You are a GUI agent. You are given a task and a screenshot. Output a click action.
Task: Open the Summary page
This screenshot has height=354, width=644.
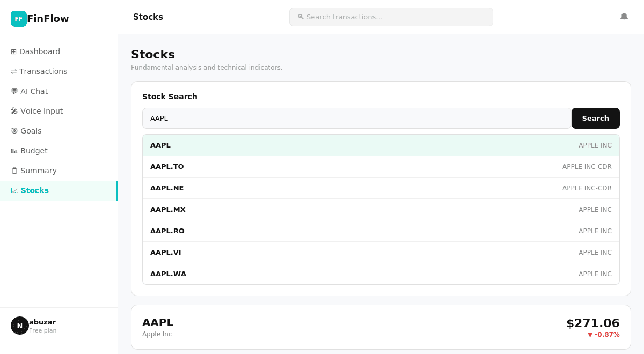coord(59,171)
